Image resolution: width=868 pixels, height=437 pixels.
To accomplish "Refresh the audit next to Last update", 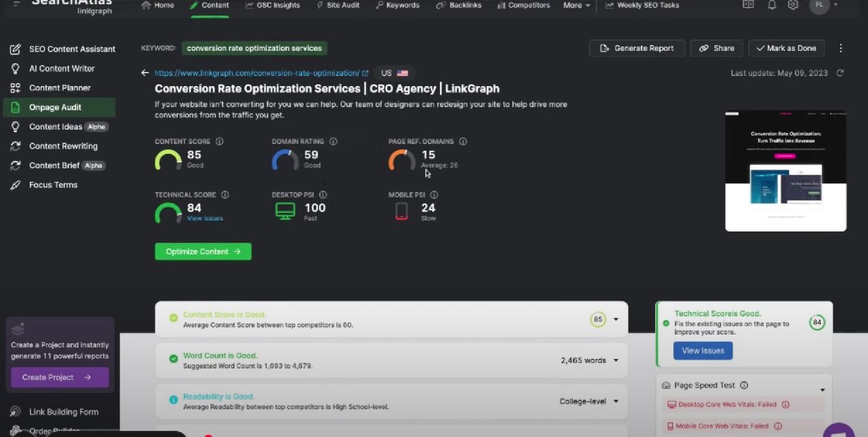I will click(x=840, y=73).
